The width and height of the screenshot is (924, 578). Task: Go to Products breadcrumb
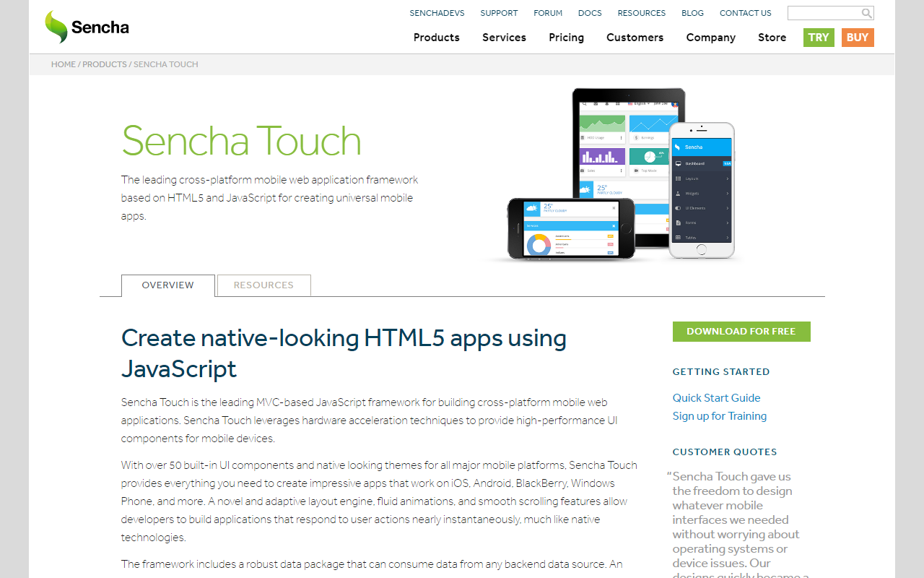[x=105, y=64]
